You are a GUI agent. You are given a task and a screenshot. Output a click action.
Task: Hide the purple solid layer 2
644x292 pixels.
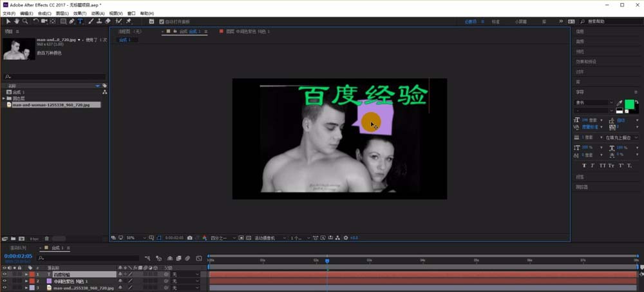[x=5, y=281]
